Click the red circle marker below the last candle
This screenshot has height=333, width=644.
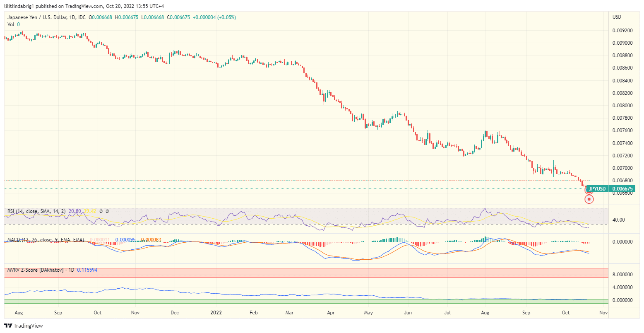pos(589,199)
